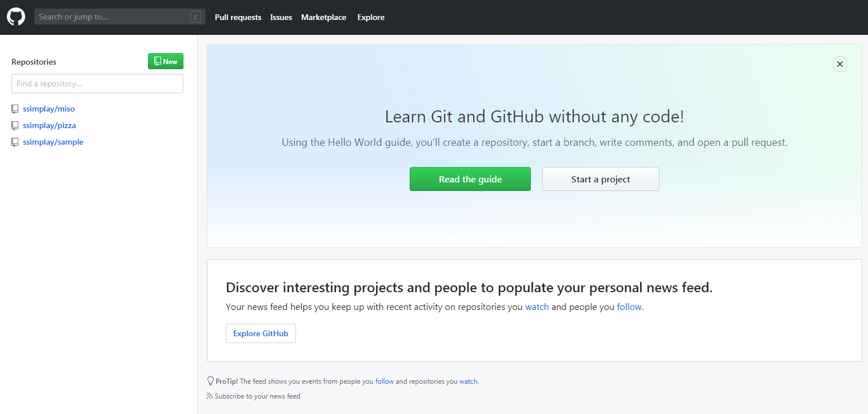Click the watch link in news feed description
868x414 pixels.
pyautogui.click(x=537, y=306)
